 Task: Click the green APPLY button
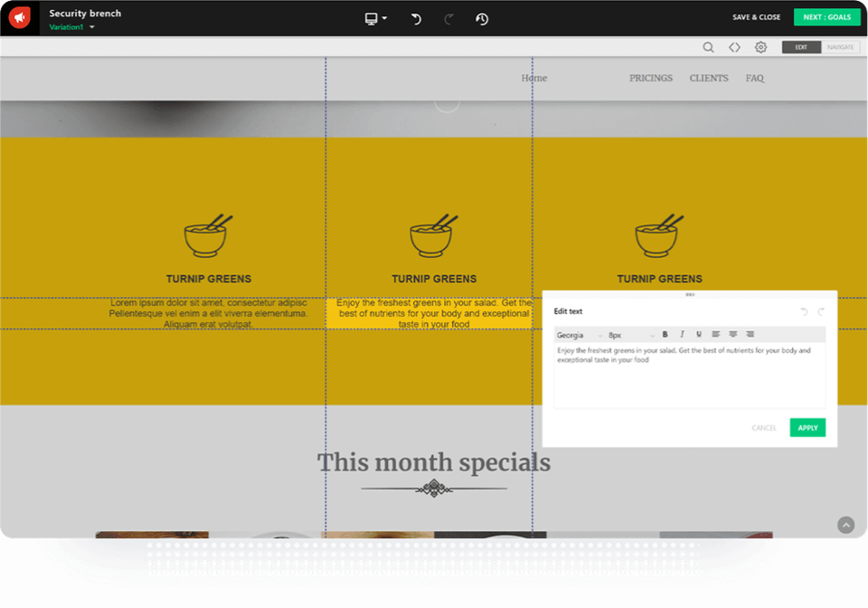pos(807,428)
